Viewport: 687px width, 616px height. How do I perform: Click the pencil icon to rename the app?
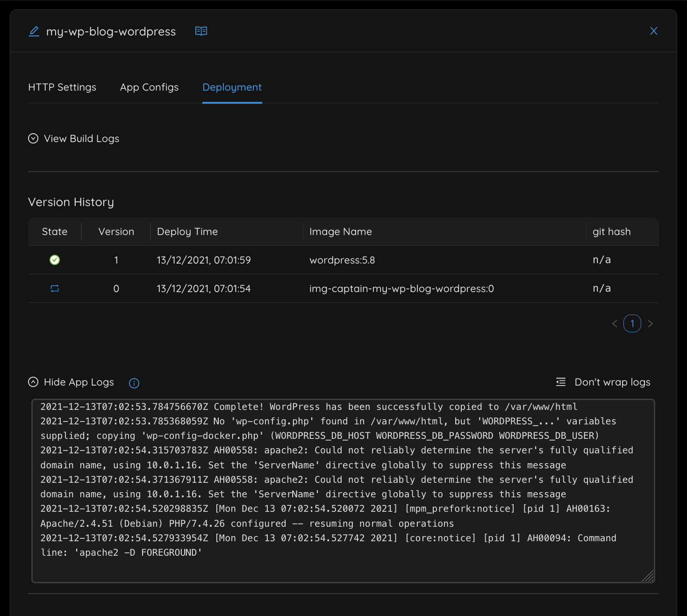tap(33, 31)
